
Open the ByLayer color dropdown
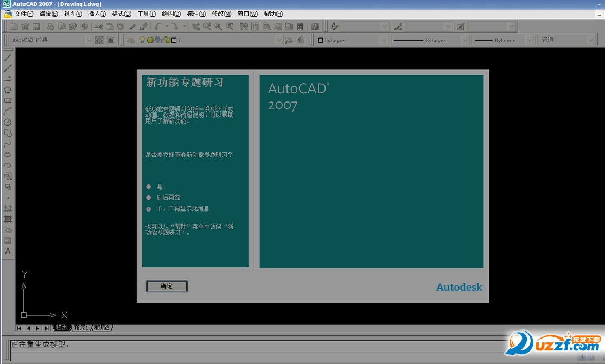point(384,40)
